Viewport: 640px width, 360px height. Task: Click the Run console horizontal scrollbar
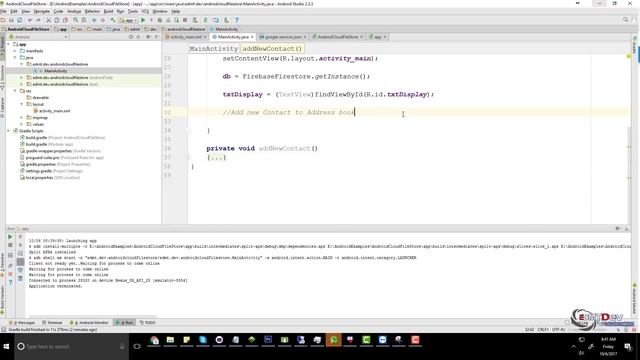92,316
